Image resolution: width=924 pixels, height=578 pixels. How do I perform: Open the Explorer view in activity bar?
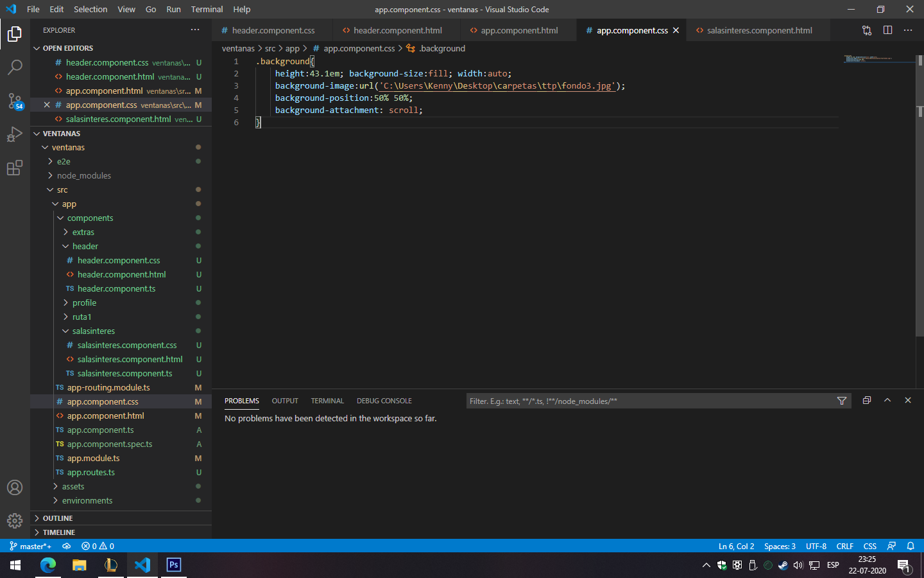click(x=15, y=34)
